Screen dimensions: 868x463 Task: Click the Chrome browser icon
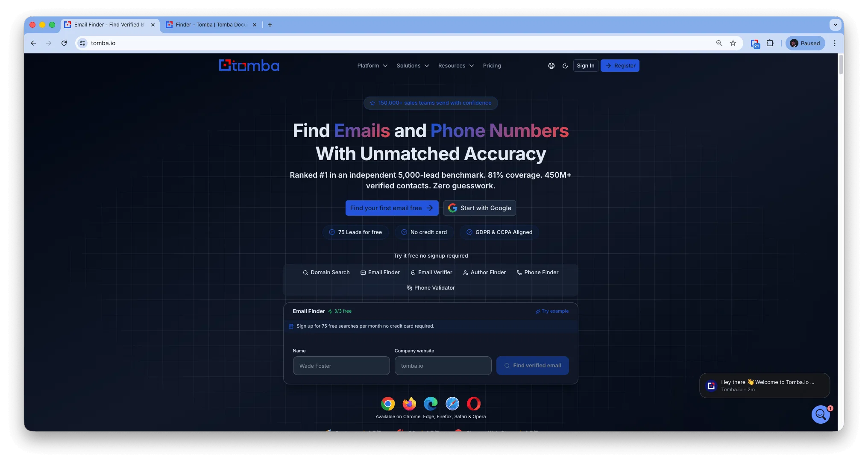(x=388, y=404)
